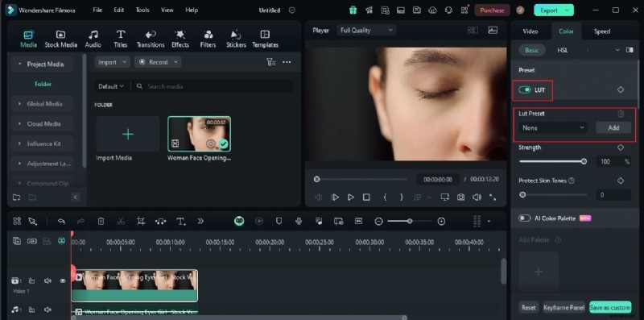The width and height of the screenshot is (644, 320).
Task: Open the File menu
Action: click(x=97, y=10)
